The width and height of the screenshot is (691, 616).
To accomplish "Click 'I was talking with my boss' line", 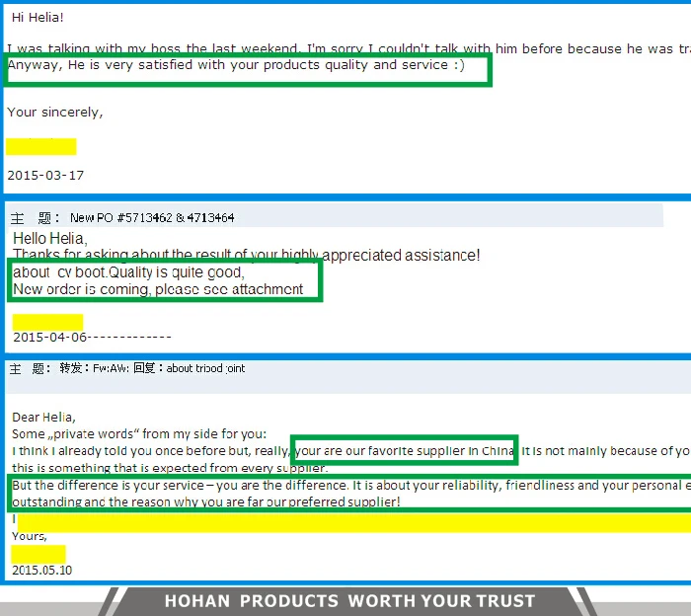I will pos(349,48).
